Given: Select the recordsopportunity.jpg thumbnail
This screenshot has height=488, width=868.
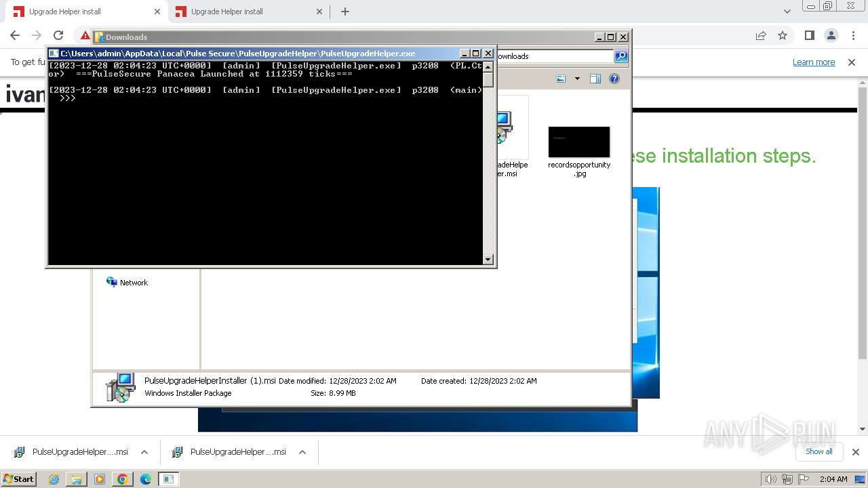Looking at the screenshot, I should [578, 142].
